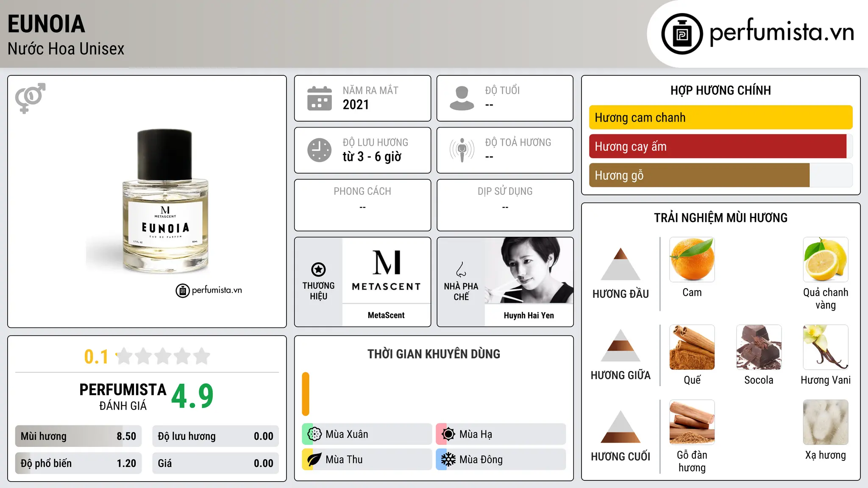
Task: Click the release year value 2021
Action: [356, 105]
